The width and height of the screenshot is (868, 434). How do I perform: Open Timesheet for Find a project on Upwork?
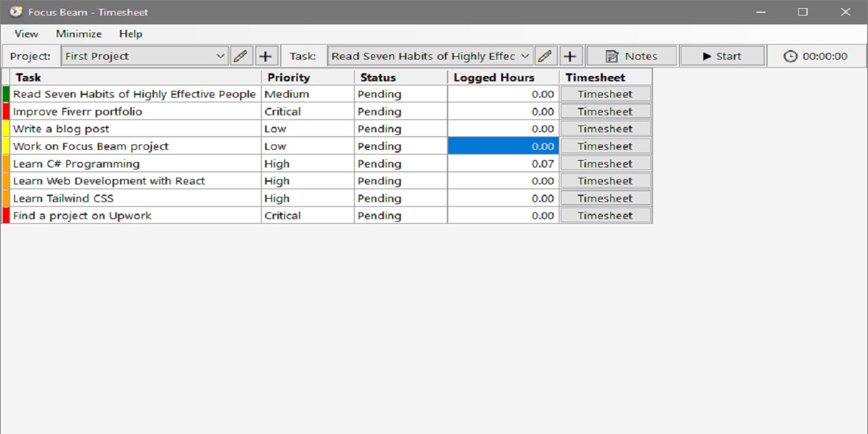[x=606, y=216]
